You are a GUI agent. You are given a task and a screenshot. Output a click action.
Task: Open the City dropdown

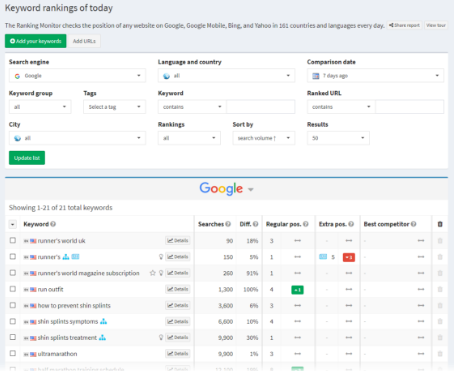[x=77, y=138]
